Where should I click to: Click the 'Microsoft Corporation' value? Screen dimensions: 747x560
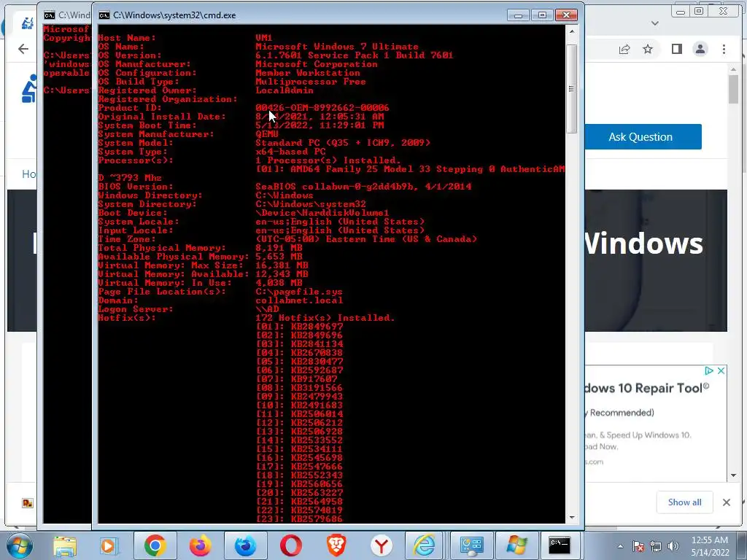click(x=317, y=64)
